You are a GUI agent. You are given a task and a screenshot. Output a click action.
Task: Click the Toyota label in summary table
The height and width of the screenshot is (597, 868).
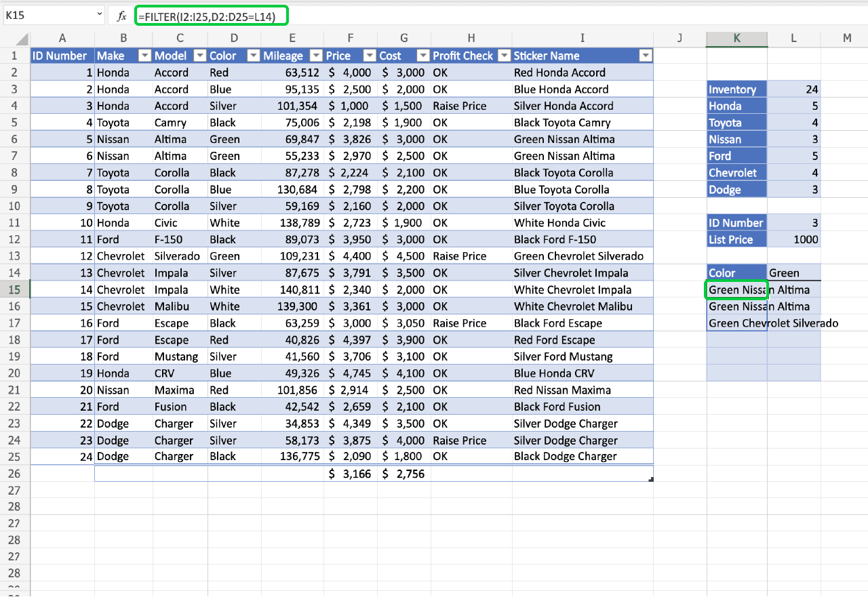(x=737, y=123)
